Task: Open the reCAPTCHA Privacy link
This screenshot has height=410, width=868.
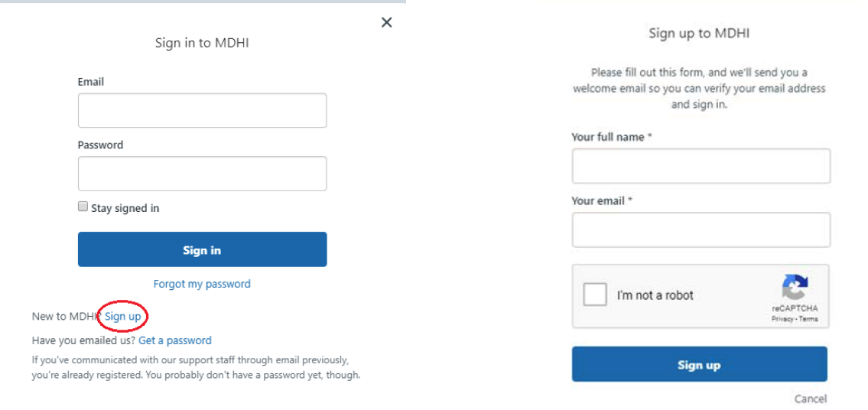Action: pyautogui.click(x=782, y=319)
